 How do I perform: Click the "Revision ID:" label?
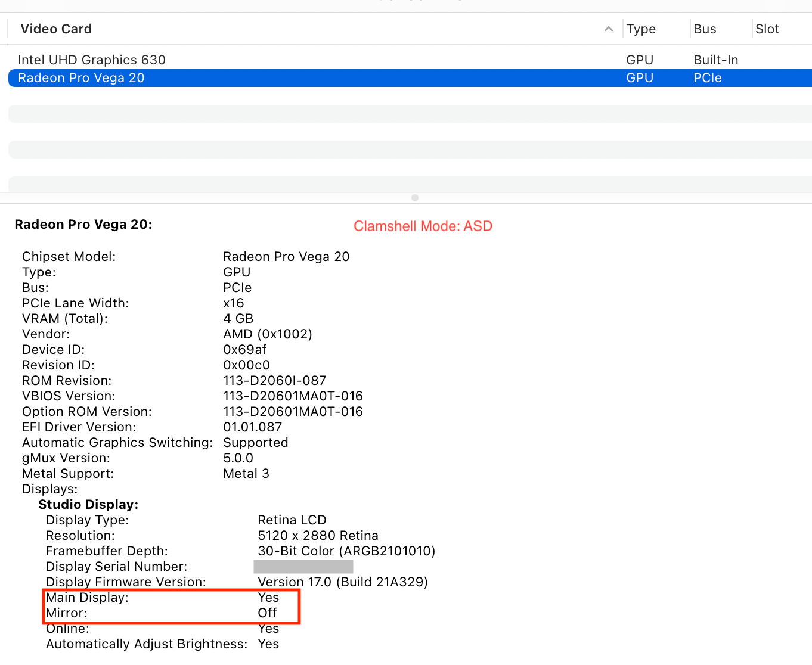point(58,365)
